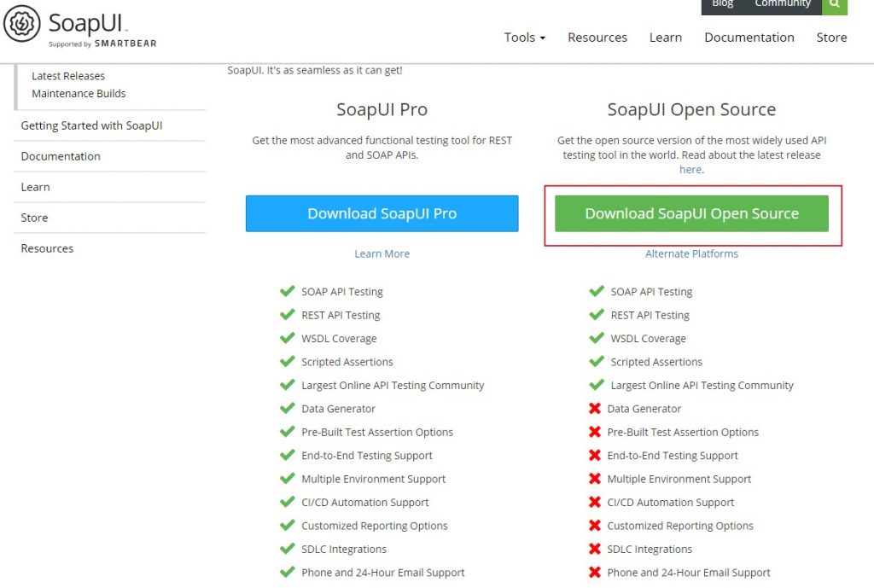Click the red X beside CI/CD Automation Support
874x588 pixels.
point(597,502)
